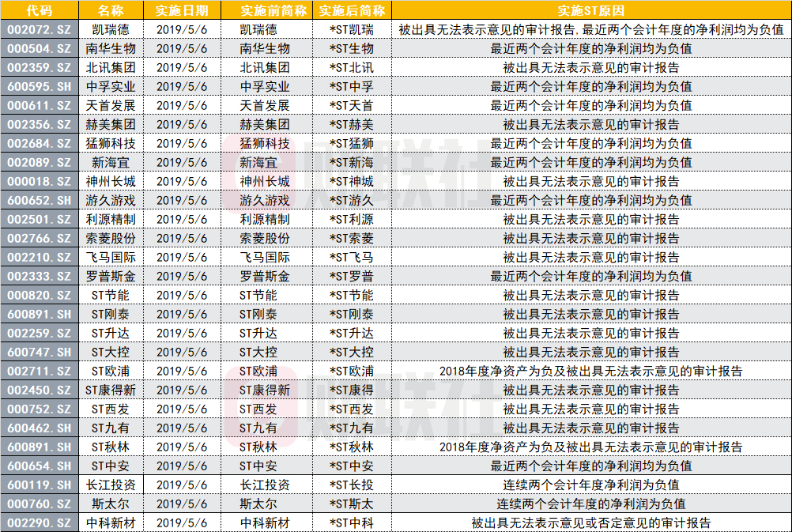The image size is (792, 532).
Task: Select the 实施前简称 column header
Action: 266,10
